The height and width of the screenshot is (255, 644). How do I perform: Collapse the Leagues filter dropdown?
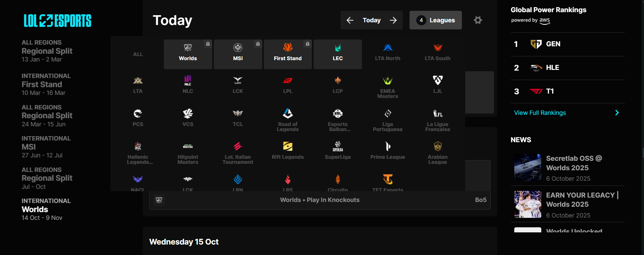coord(436,20)
